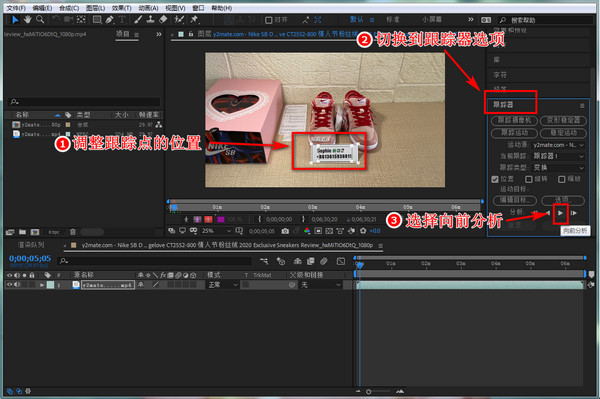Select the Hand tool

[x=28, y=20]
